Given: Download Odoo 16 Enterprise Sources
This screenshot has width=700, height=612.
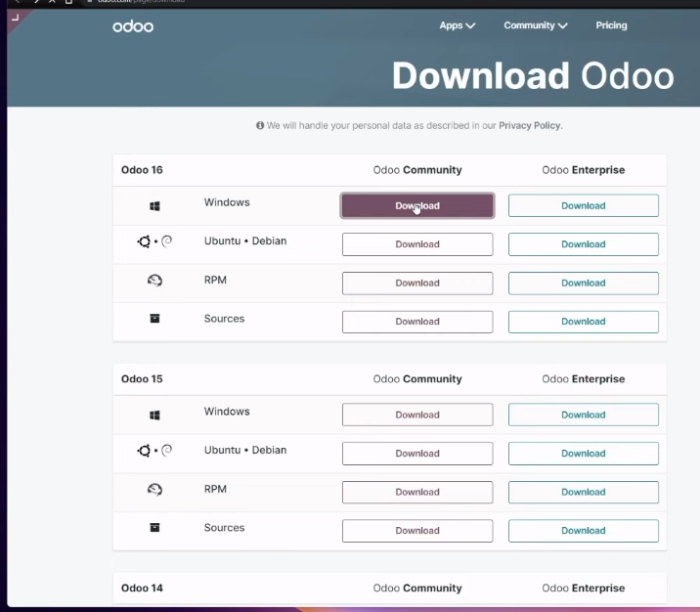Looking at the screenshot, I should (x=584, y=322).
